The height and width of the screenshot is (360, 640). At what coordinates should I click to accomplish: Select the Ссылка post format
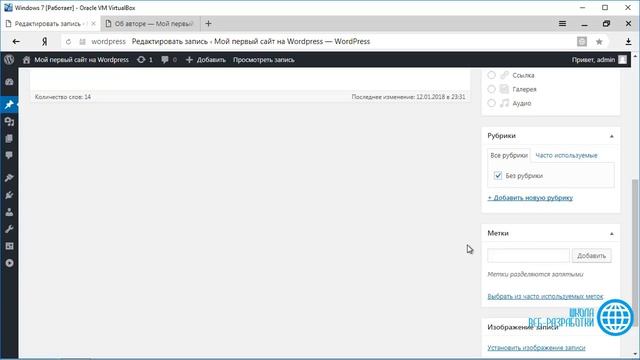[491, 75]
